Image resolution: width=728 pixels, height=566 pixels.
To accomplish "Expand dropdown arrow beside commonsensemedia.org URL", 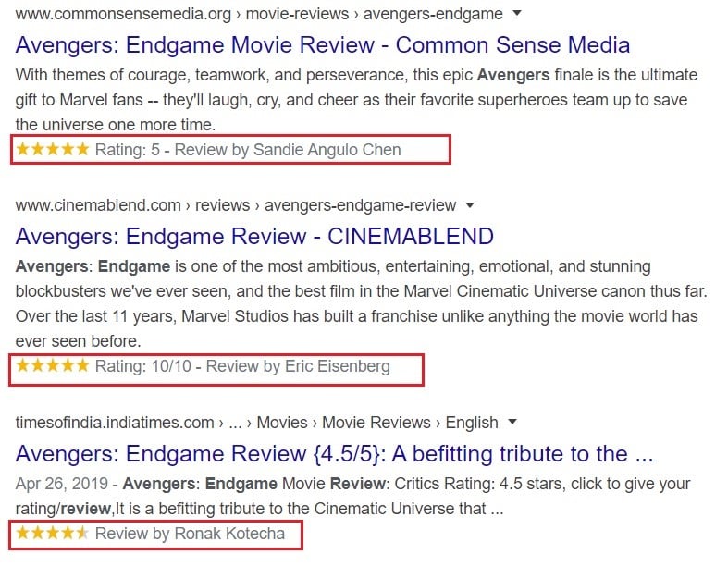I will [x=516, y=14].
